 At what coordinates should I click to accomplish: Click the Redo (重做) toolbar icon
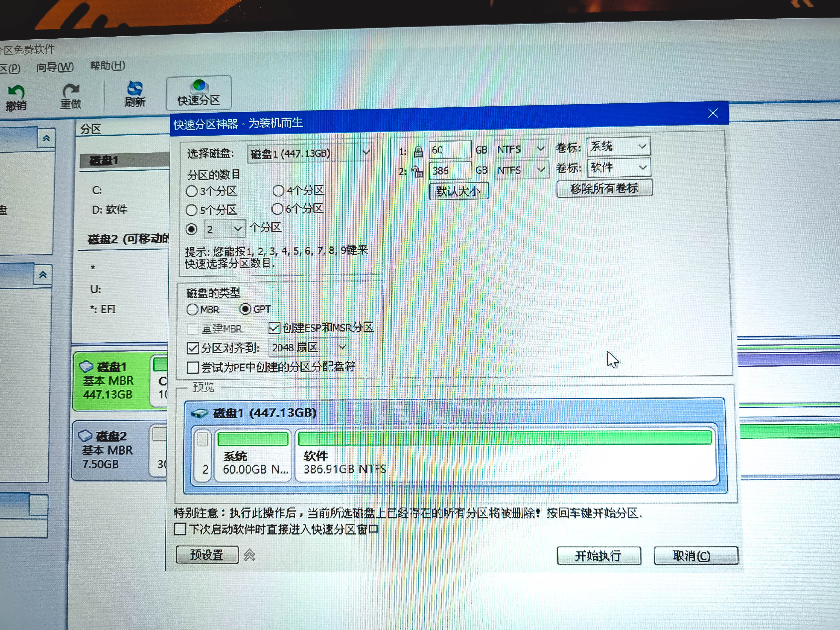(71, 93)
